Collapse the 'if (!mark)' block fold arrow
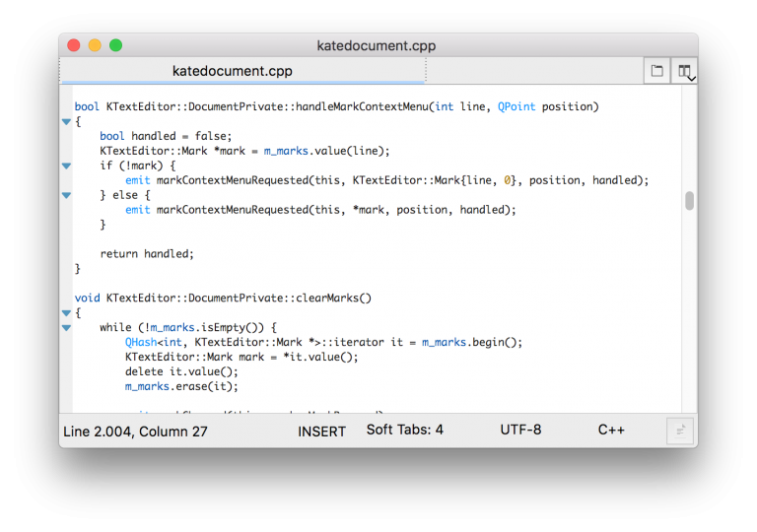This screenshot has height=532, width=757. pos(66,166)
